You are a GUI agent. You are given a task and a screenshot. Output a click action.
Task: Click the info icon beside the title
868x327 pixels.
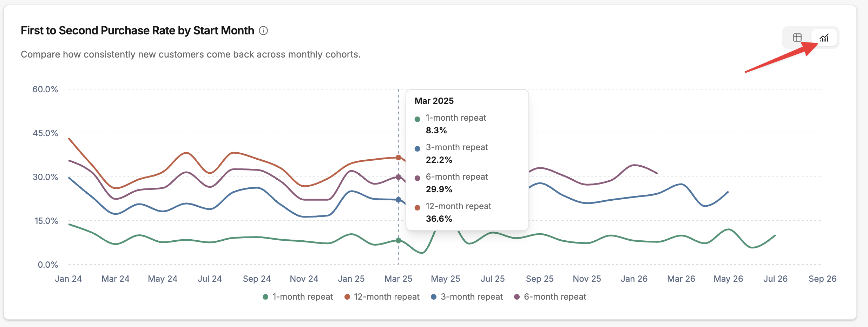tap(263, 31)
